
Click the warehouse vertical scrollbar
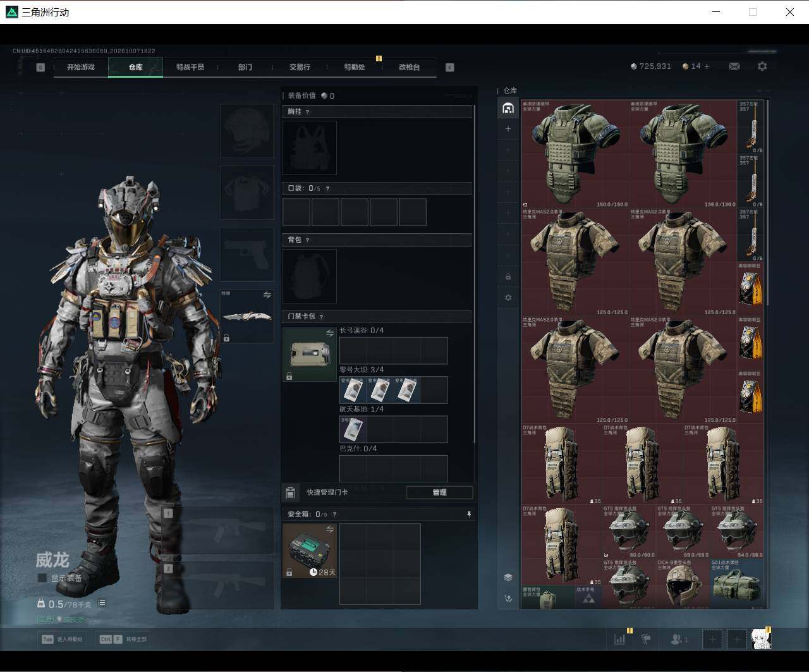(x=768, y=202)
